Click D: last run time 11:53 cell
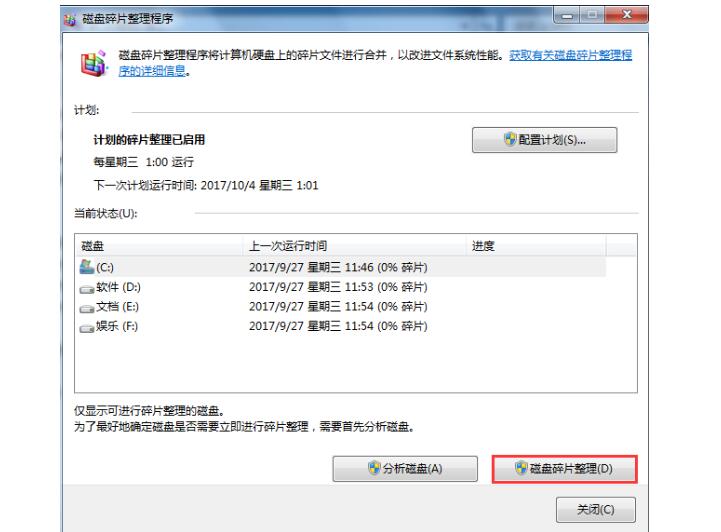Viewport: 721px width, 532px height. pyautogui.click(x=338, y=287)
